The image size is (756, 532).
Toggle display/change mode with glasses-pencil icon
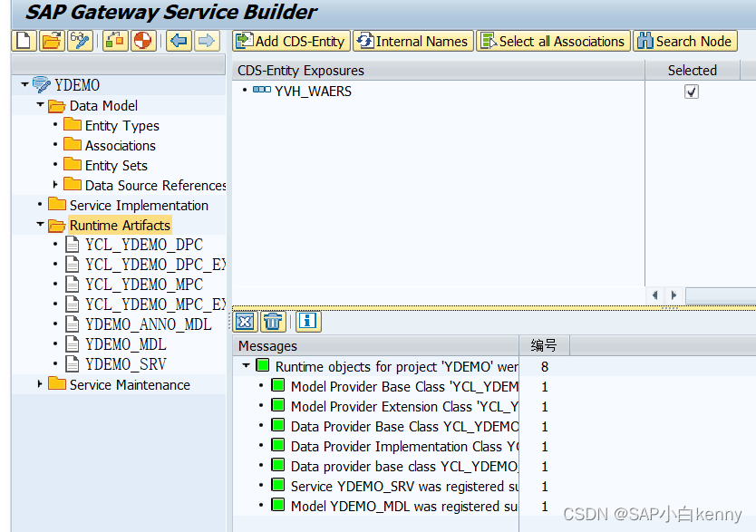tap(80, 41)
